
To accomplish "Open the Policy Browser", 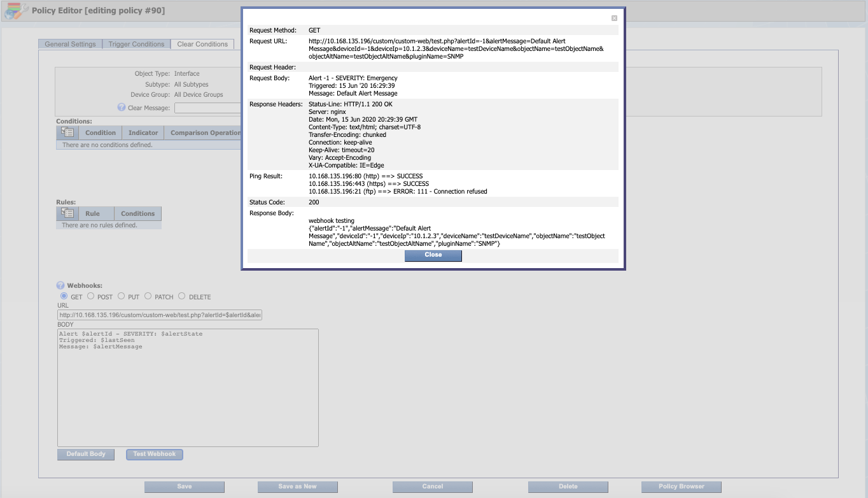I will point(682,487).
